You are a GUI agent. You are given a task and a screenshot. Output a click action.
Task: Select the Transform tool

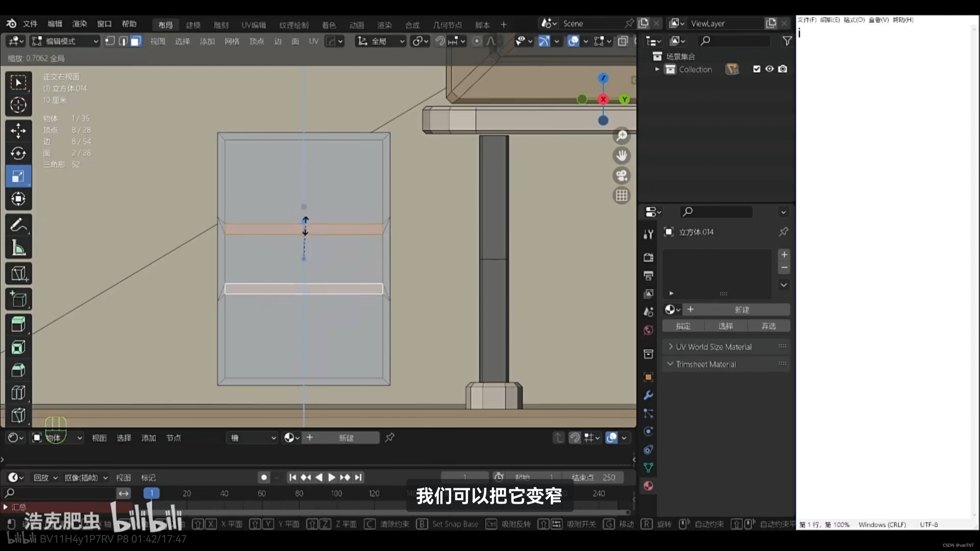coord(18,199)
